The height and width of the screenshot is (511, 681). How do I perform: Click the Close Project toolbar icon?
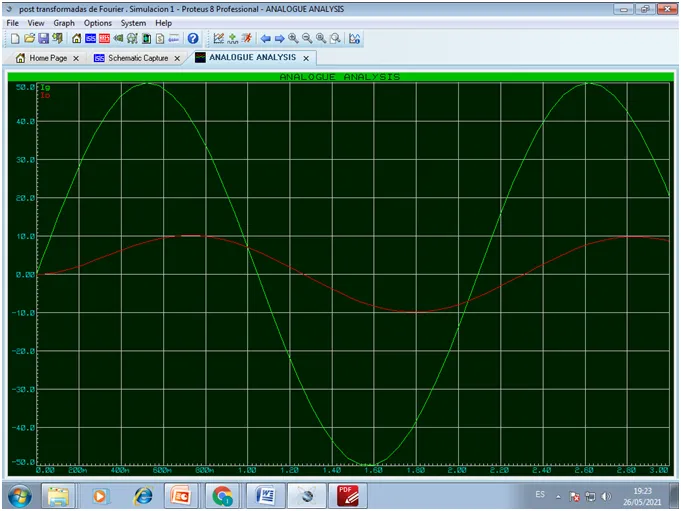pos(57,39)
